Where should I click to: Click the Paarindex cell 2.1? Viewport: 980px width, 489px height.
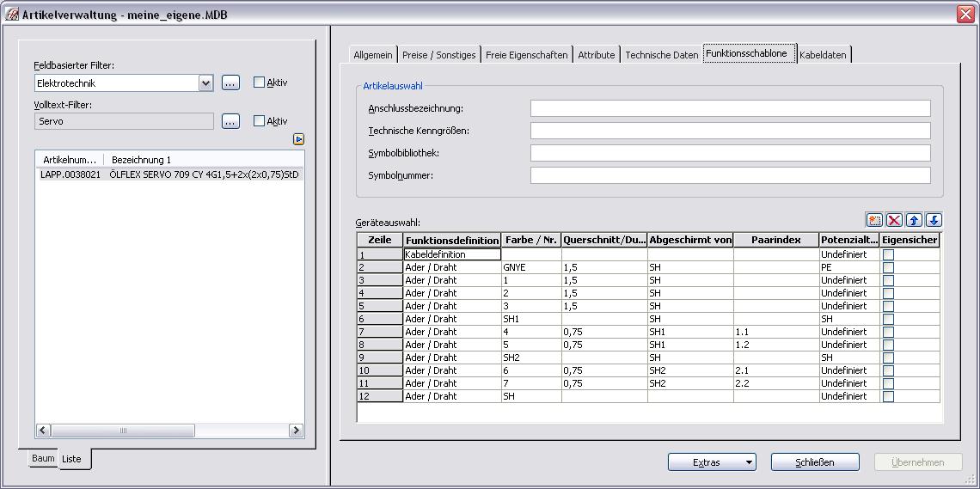(x=776, y=371)
